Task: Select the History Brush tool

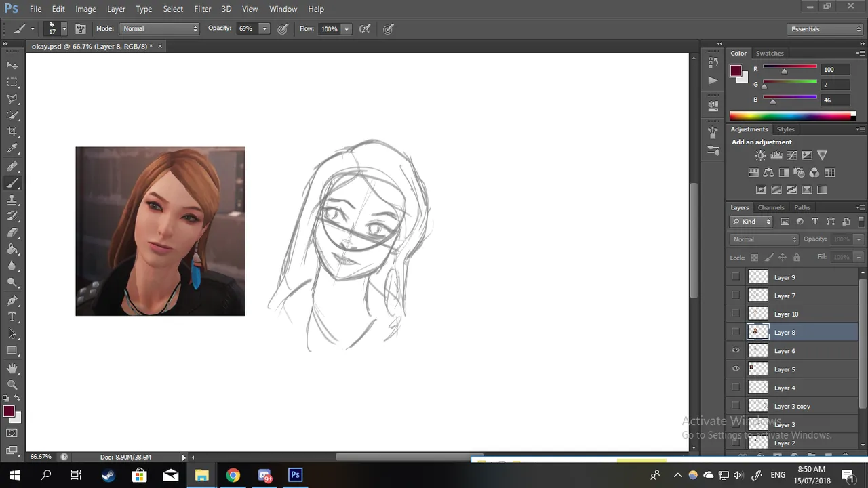Action: [x=12, y=216]
